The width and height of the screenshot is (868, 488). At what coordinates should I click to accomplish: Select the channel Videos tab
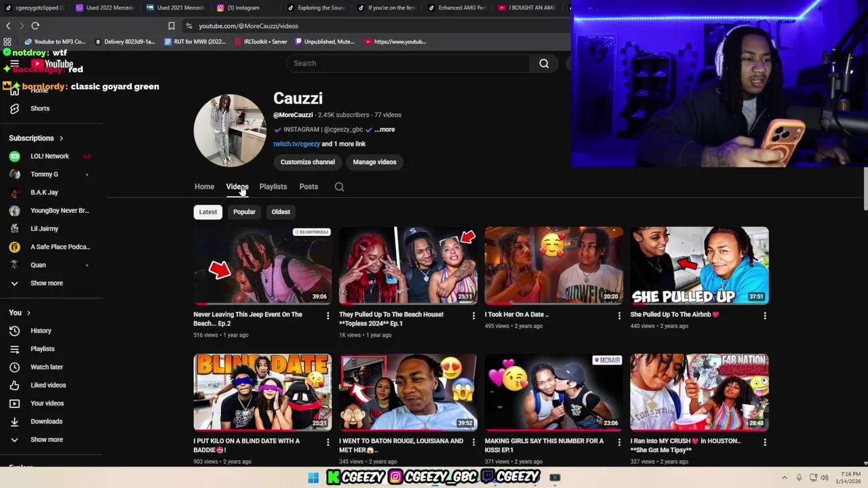[237, 186]
